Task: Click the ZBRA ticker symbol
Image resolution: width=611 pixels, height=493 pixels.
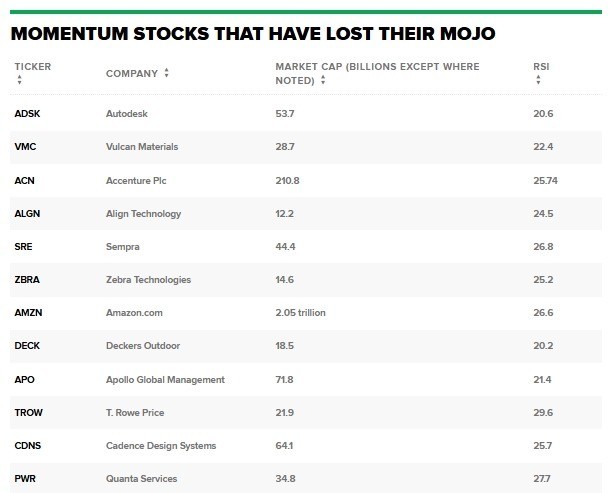Action: [x=27, y=280]
